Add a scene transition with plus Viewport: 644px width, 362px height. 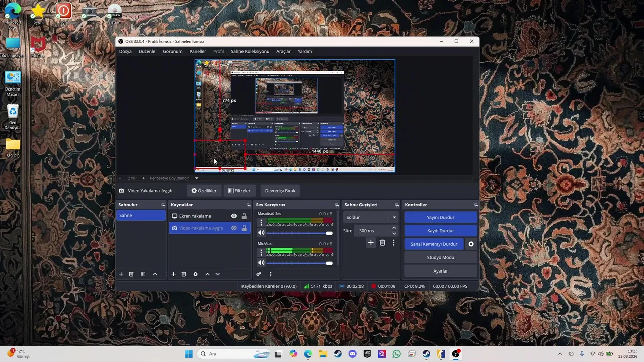(371, 243)
